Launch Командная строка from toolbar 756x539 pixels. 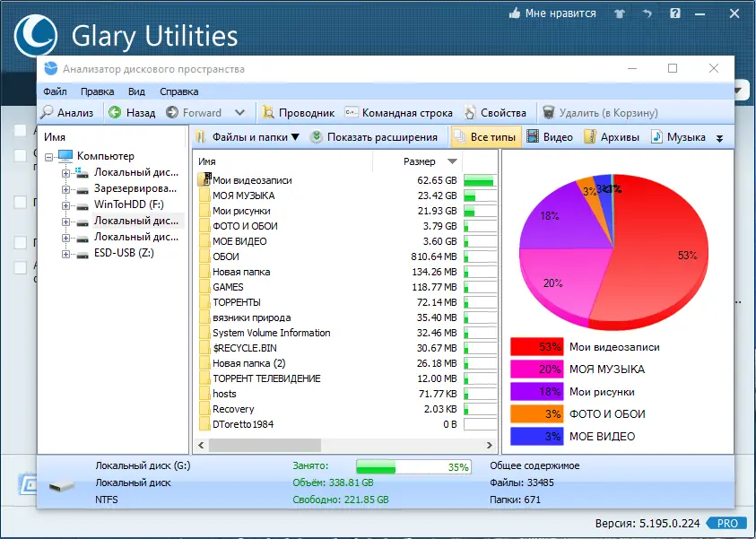398,112
